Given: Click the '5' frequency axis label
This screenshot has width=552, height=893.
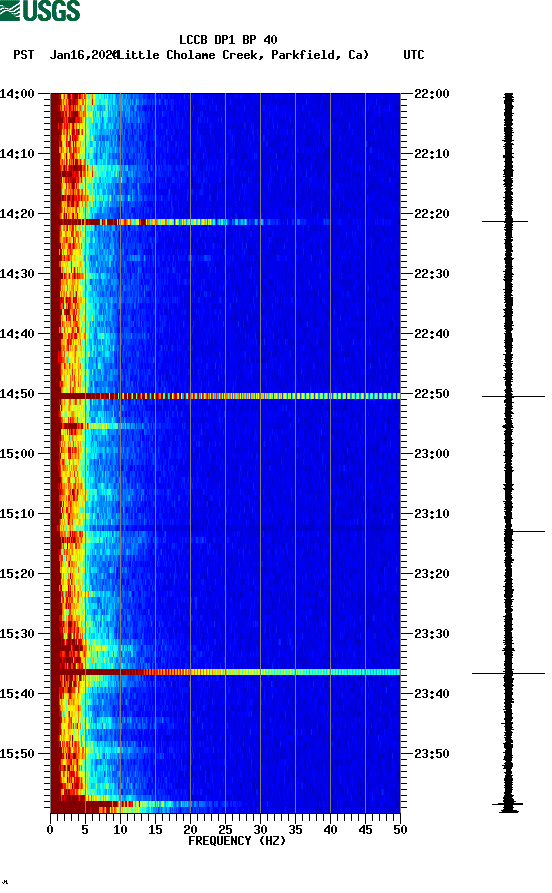Looking at the screenshot, I should (x=85, y=830).
